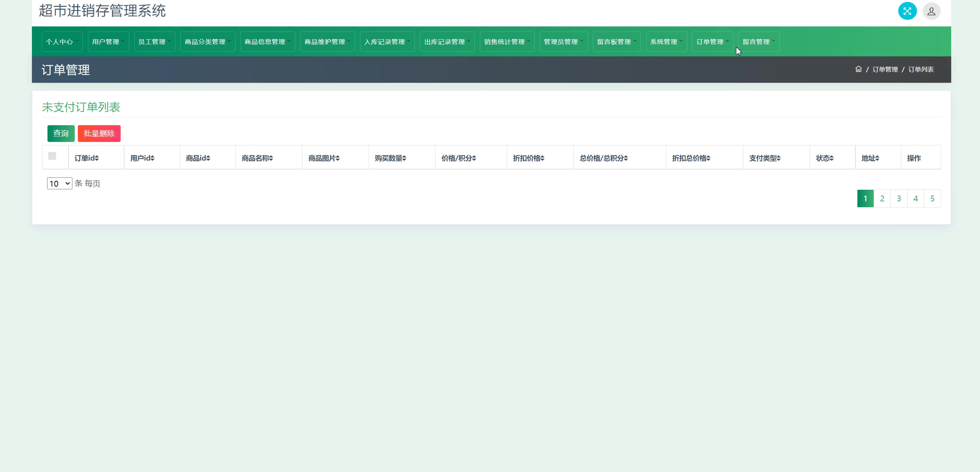Image resolution: width=980 pixels, height=472 pixels.
Task: Go to pagination page 3
Action: (899, 199)
